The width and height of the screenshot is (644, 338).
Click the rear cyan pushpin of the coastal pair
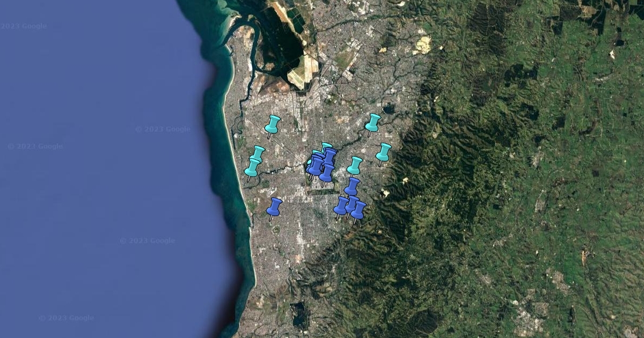pos(258,153)
